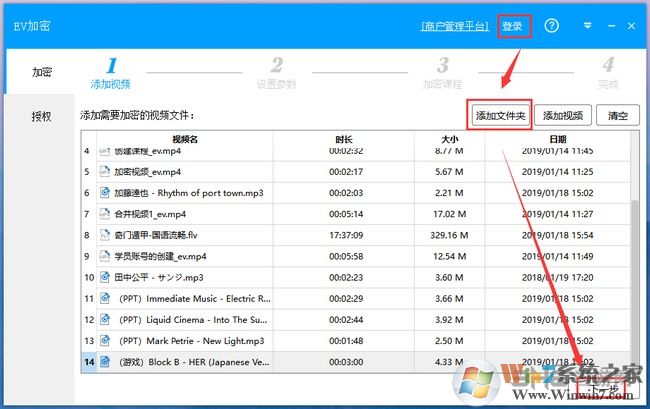The image size is (650, 409).
Task: Click file icon of 奇门遁甲-国语流畅.flv
Action: click(105, 235)
